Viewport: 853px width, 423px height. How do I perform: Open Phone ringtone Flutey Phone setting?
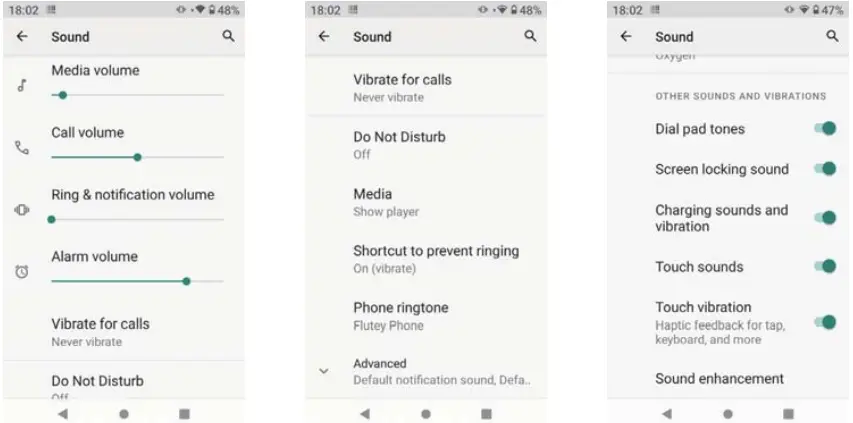426,316
